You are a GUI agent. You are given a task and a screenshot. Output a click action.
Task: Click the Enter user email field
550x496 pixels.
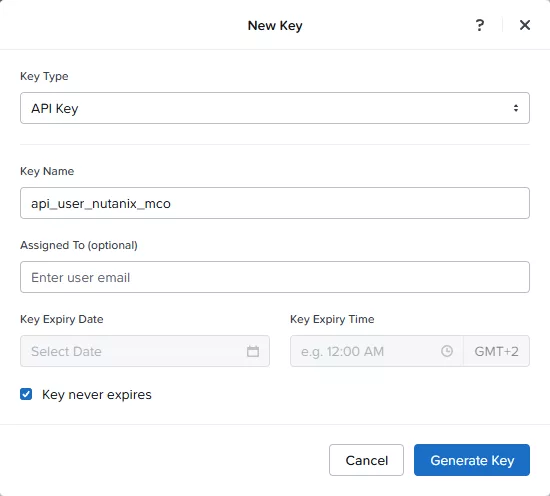tap(275, 277)
